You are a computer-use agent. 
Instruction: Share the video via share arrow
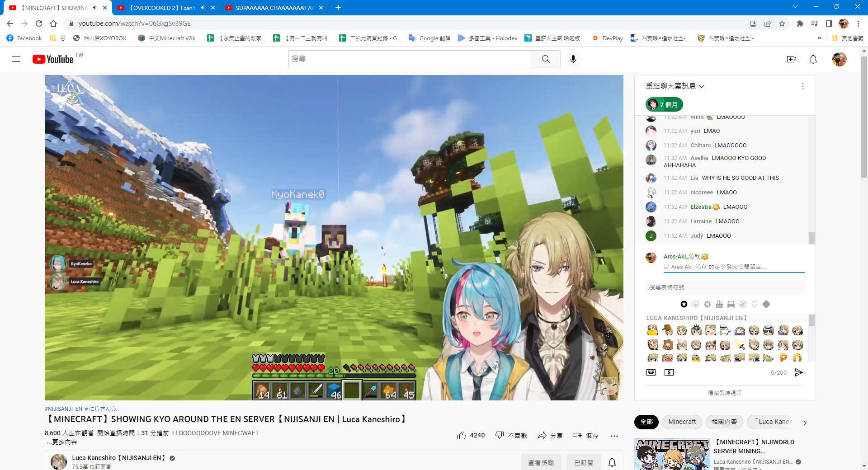550,436
